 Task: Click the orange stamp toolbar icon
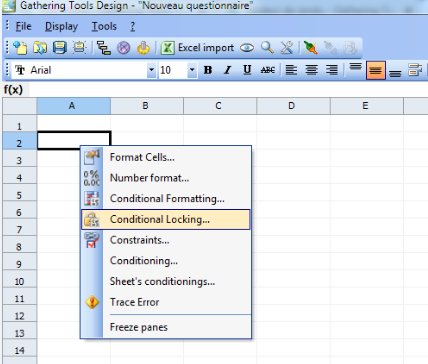144,48
